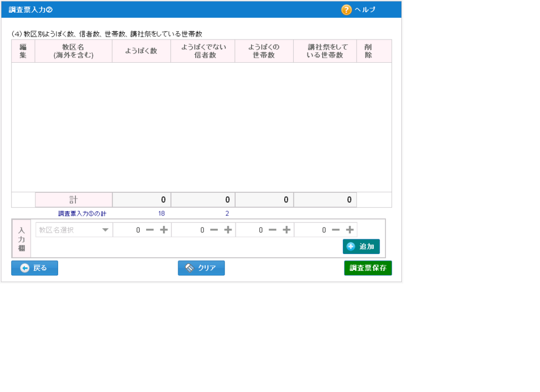
Task: Click the orange help question mark icon
Action: pos(346,9)
